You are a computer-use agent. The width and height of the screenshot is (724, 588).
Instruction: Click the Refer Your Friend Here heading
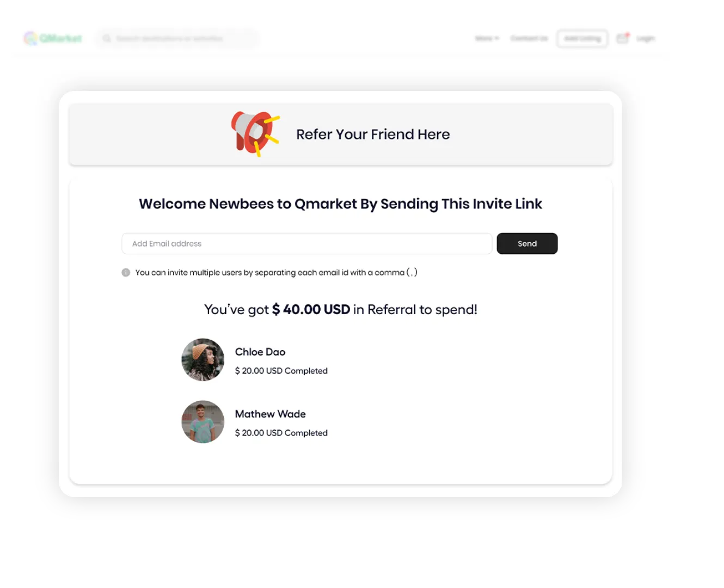(373, 134)
